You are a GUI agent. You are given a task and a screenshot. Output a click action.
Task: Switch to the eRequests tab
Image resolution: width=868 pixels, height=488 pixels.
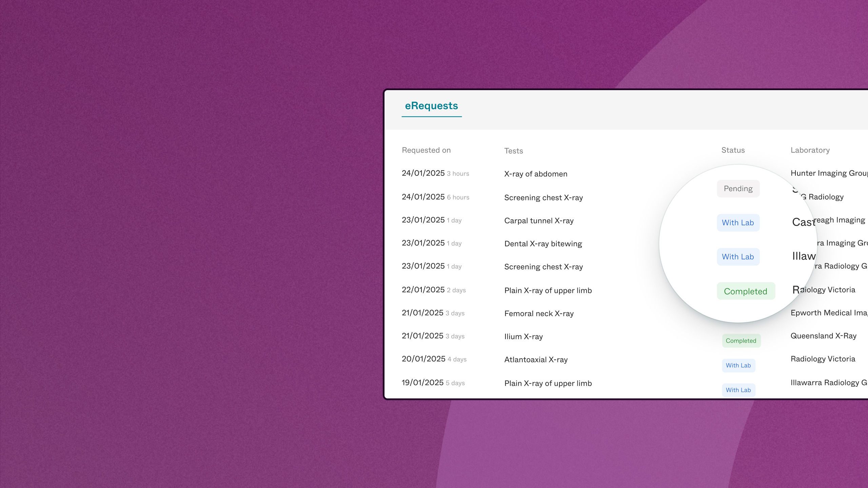click(431, 106)
